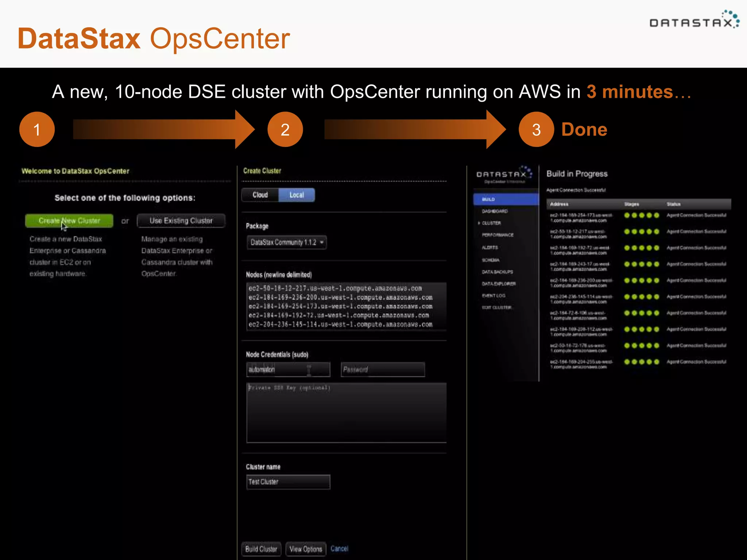Select the Local option

click(x=297, y=195)
